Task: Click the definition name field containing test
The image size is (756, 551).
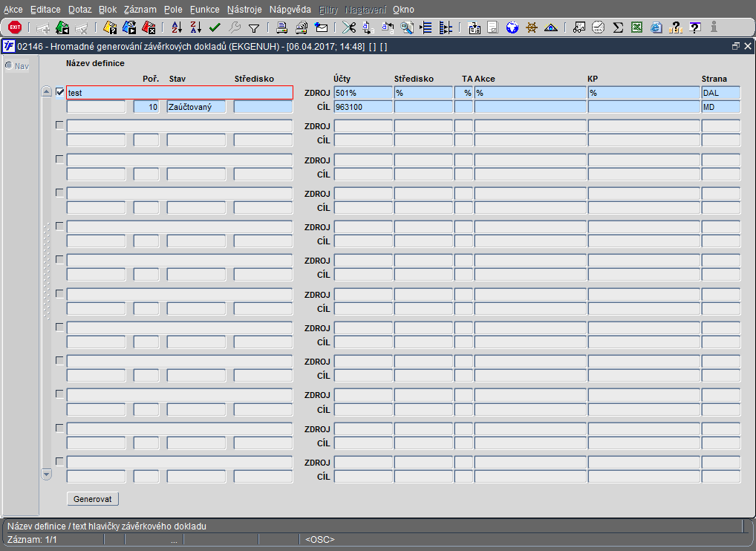Action: tap(180, 93)
